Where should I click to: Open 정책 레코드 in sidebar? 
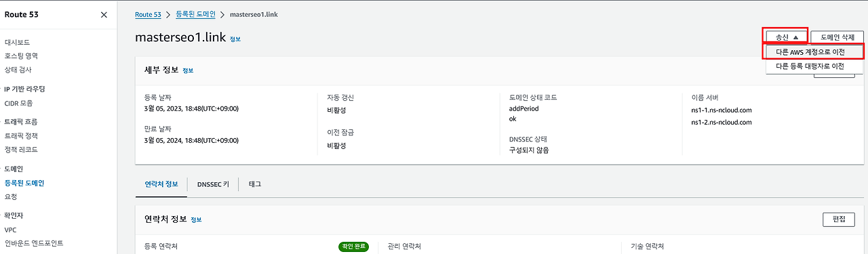[21, 149]
